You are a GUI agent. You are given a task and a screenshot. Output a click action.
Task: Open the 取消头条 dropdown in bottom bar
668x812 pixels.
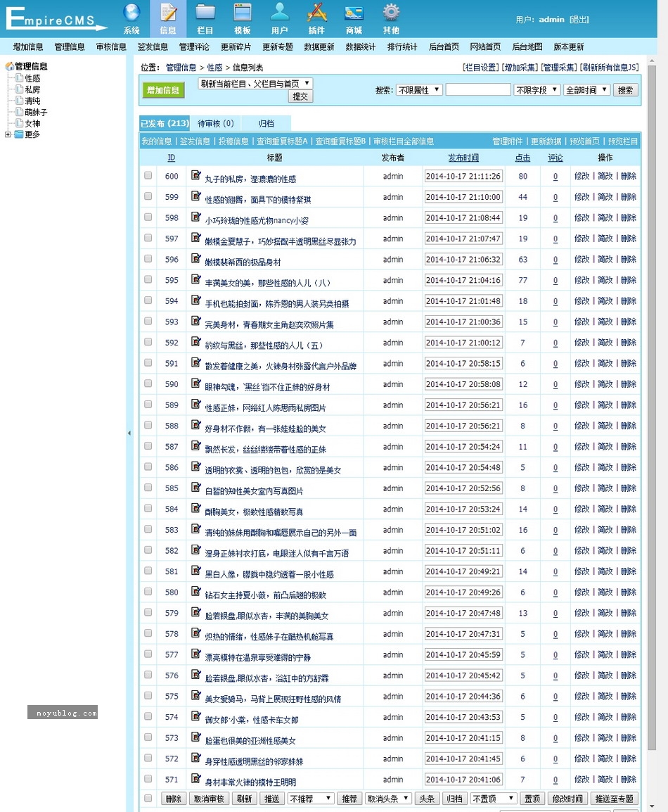[388, 799]
